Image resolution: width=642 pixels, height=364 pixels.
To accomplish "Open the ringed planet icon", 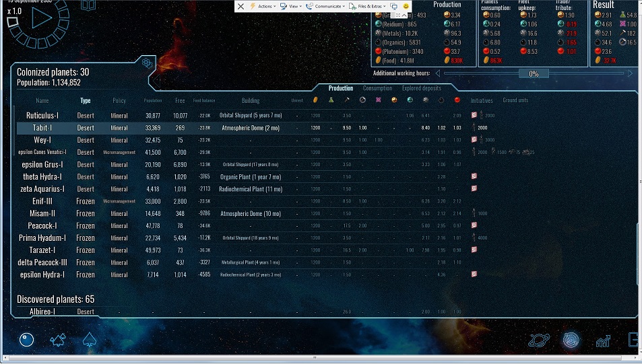I will pyautogui.click(x=538, y=340).
